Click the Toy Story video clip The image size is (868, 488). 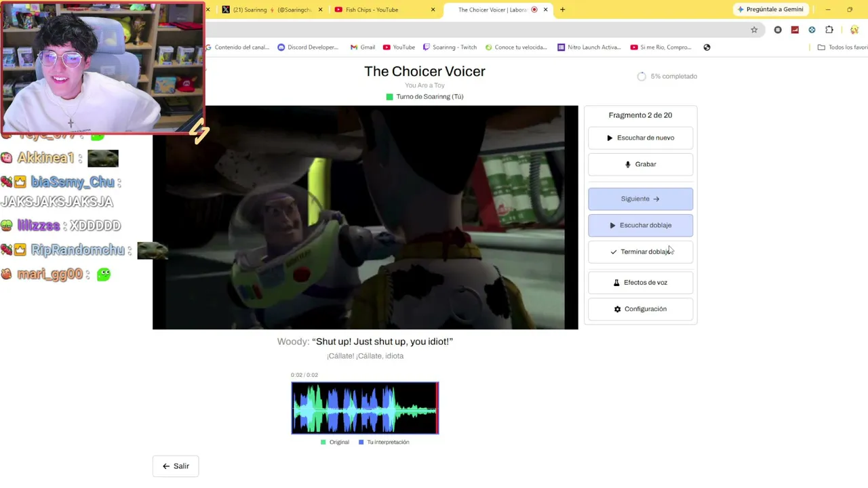click(x=366, y=218)
